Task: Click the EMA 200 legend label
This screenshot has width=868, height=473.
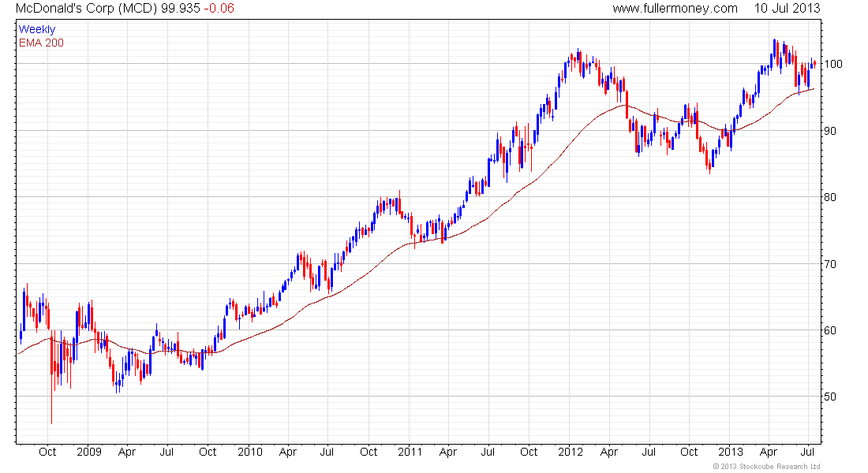Action: [x=42, y=43]
